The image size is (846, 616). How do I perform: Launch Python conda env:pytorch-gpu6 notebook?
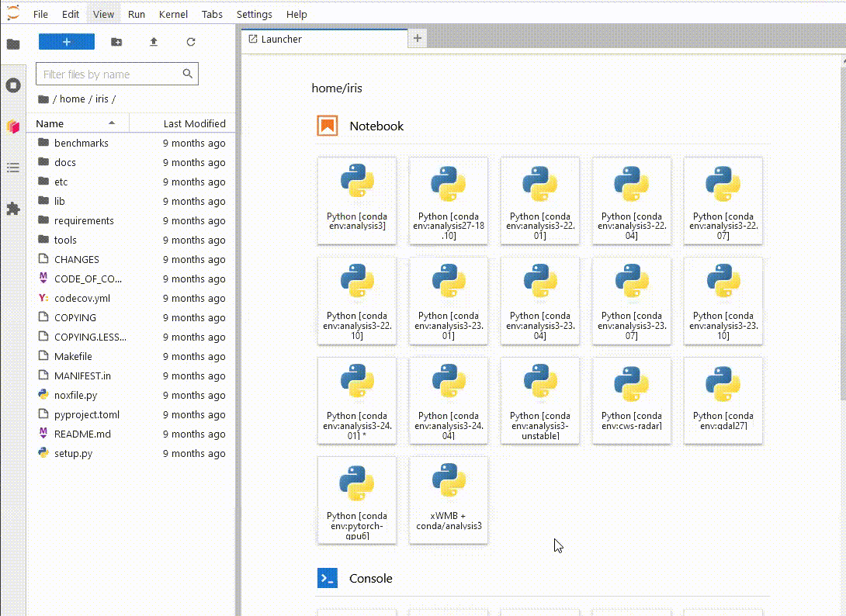[357, 500]
